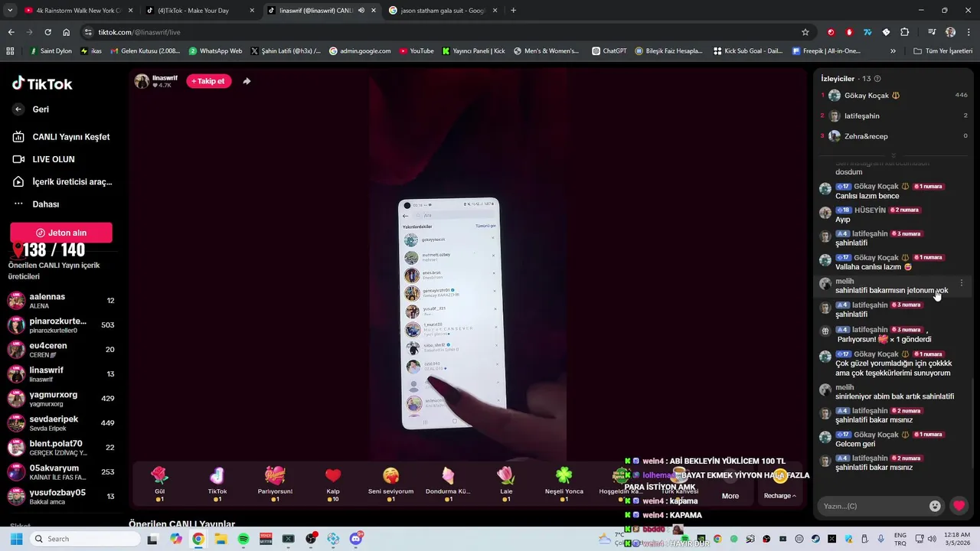
Task: Open Discord from the taskbar
Action: pos(356,539)
